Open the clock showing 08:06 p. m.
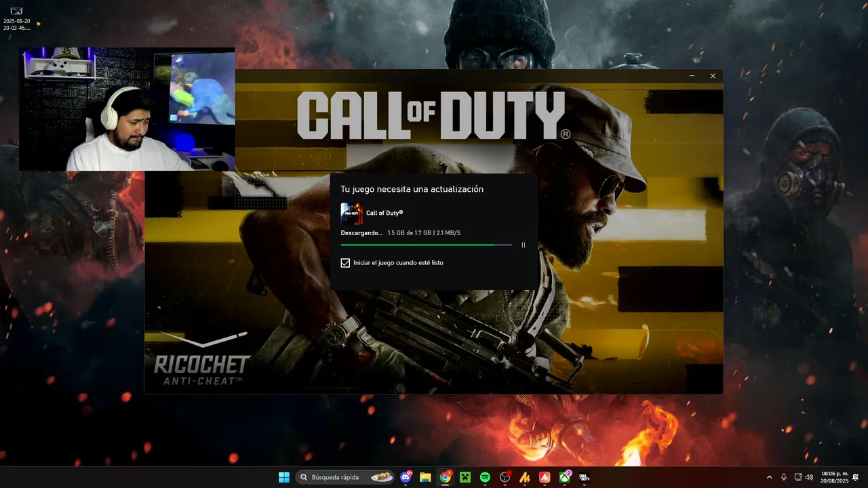This screenshot has width=868, height=488. [834, 477]
